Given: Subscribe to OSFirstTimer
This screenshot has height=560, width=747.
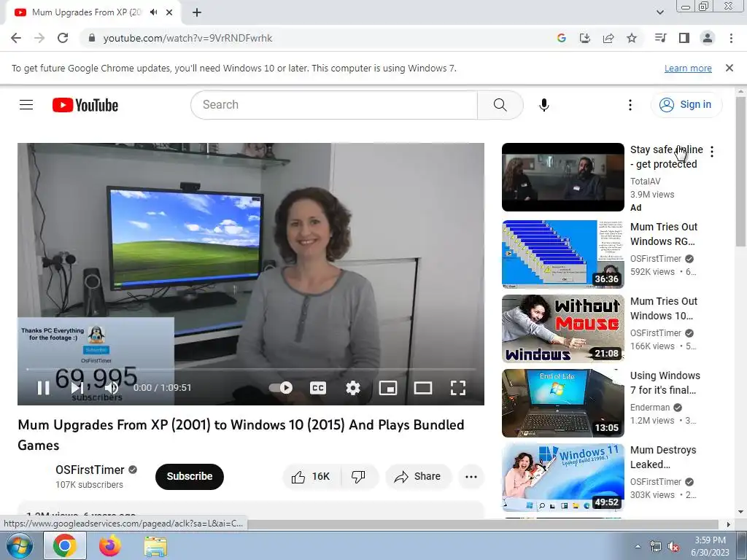Looking at the screenshot, I should (x=190, y=476).
